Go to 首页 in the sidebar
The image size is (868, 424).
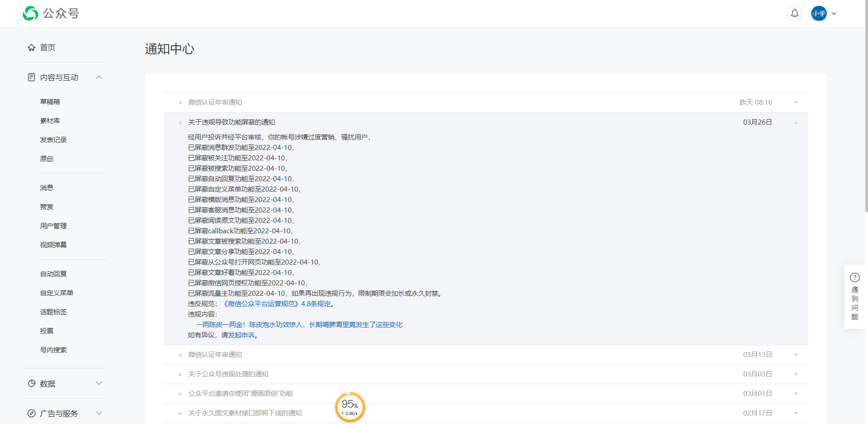[x=48, y=48]
